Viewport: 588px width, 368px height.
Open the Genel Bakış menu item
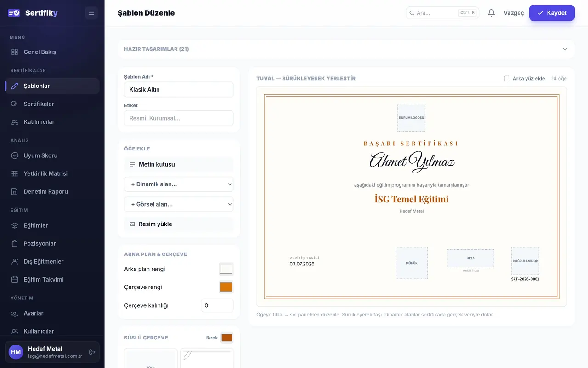pyautogui.click(x=52, y=52)
